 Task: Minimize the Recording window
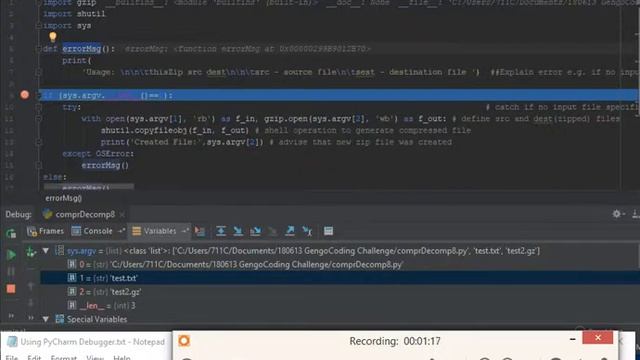tap(573, 339)
